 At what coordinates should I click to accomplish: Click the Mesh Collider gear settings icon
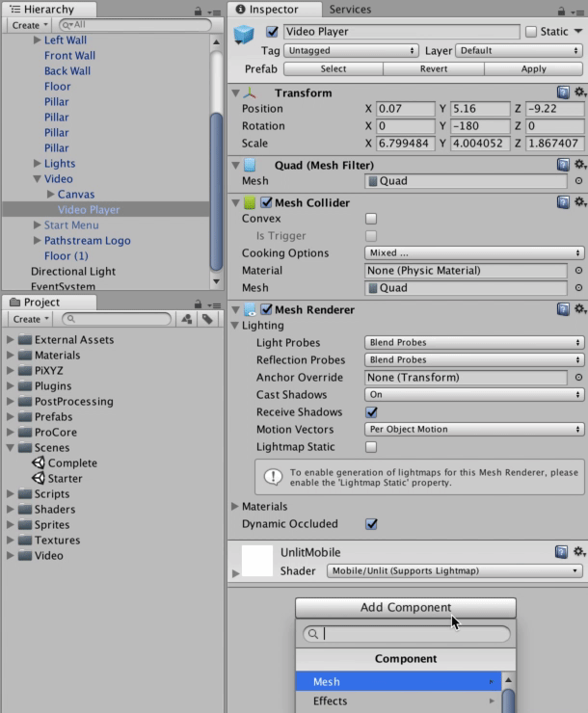(579, 202)
